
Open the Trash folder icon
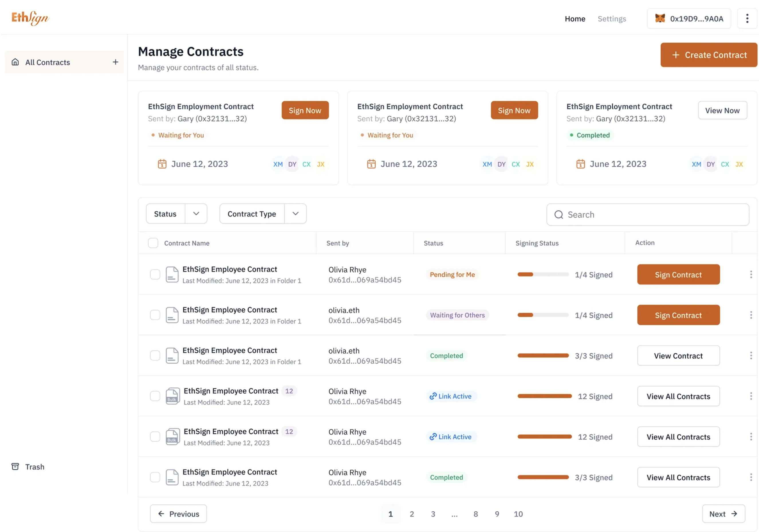[x=15, y=467]
